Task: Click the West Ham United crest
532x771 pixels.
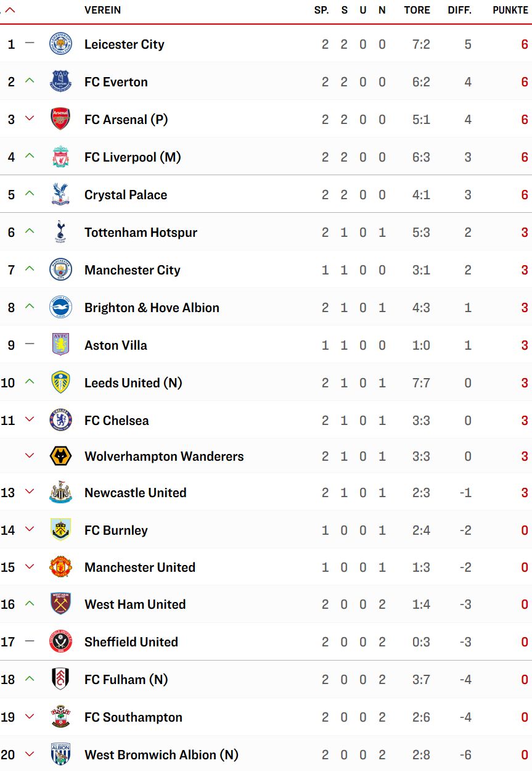Action: 60,604
